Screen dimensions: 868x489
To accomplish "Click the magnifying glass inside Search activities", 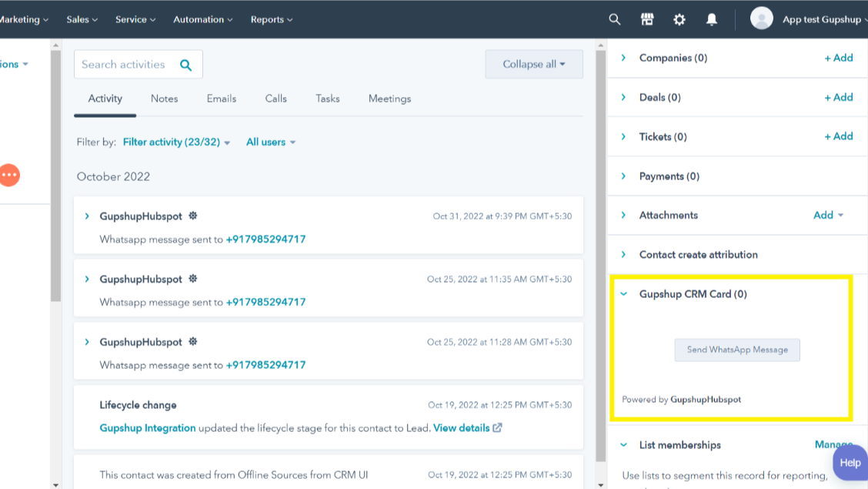I will click(185, 65).
